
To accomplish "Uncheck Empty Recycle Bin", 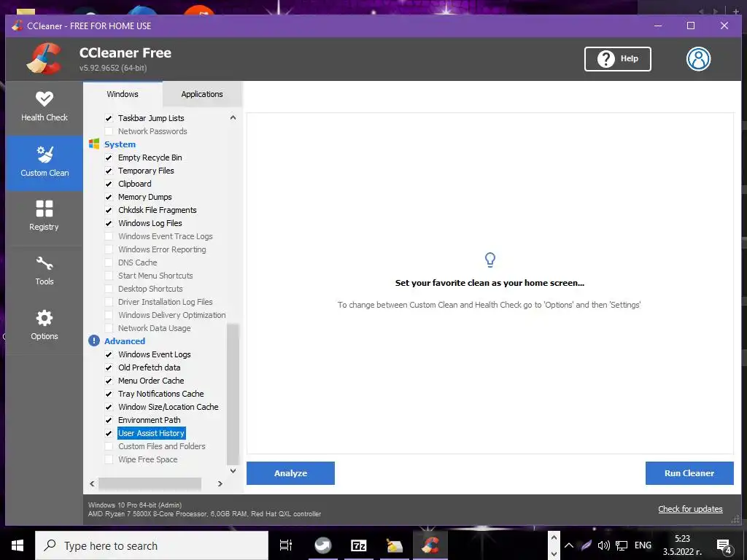I will pos(109,157).
